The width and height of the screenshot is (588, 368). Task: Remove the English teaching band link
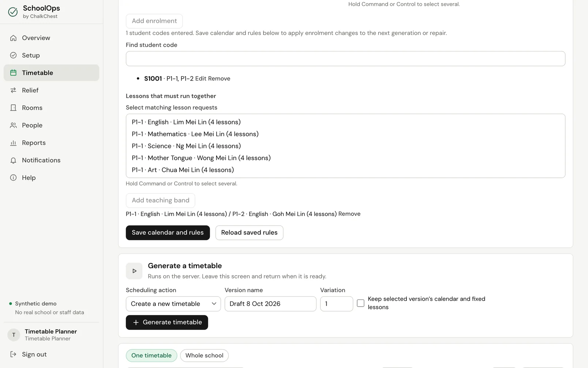[349, 214]
